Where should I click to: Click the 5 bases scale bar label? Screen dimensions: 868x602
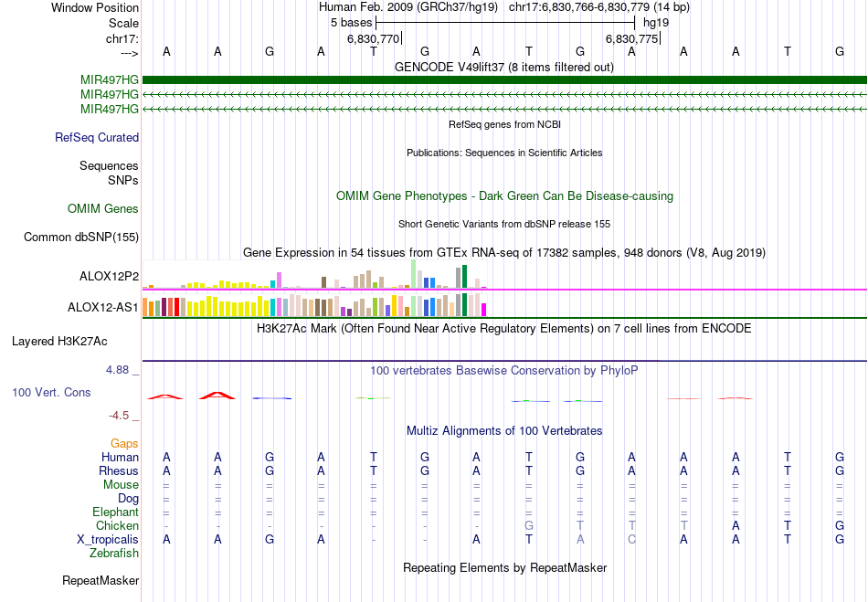352,23
